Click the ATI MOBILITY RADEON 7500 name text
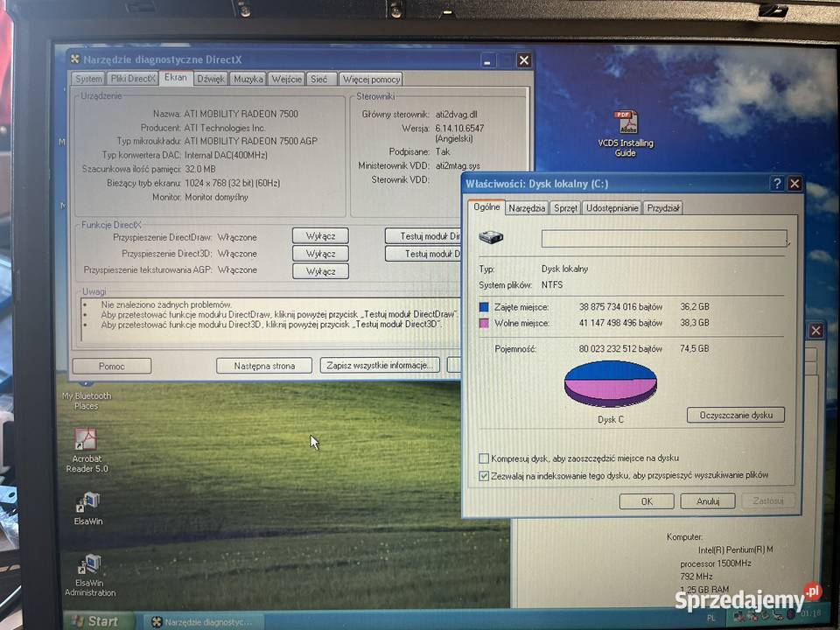This screenshot has height=630, width=840. 241,114
